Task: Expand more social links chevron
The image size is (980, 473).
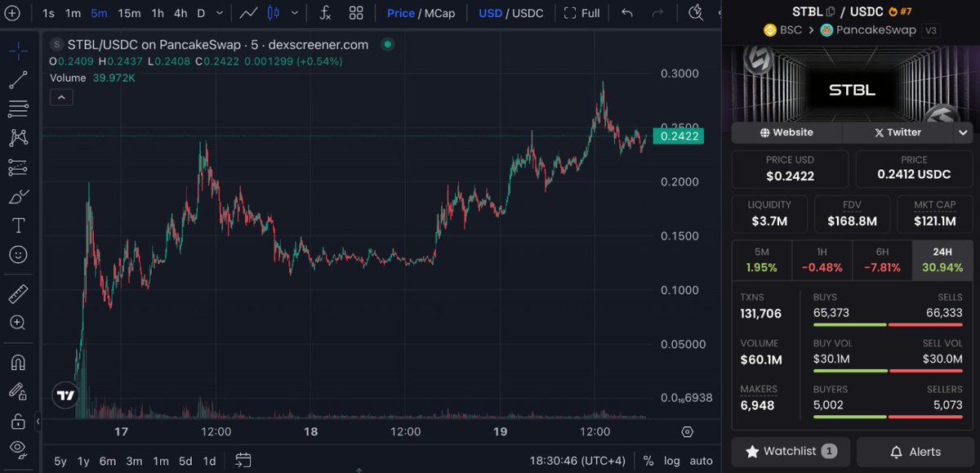Action: (963, 132)
